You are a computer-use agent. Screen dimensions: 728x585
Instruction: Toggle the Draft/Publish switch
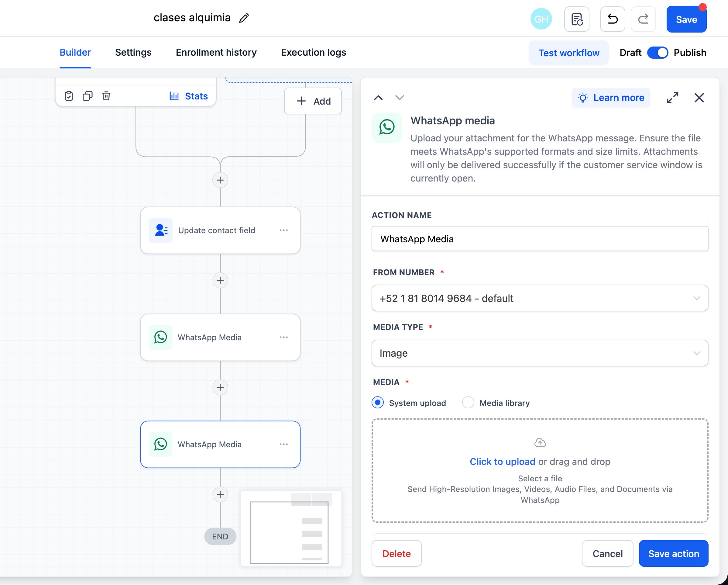658,53
